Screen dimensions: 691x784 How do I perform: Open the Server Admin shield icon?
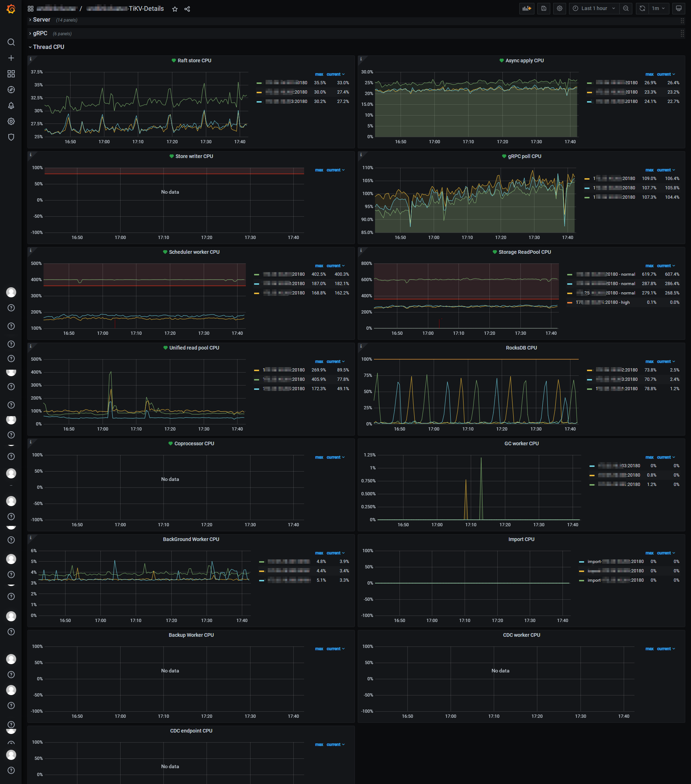[11, 137]
